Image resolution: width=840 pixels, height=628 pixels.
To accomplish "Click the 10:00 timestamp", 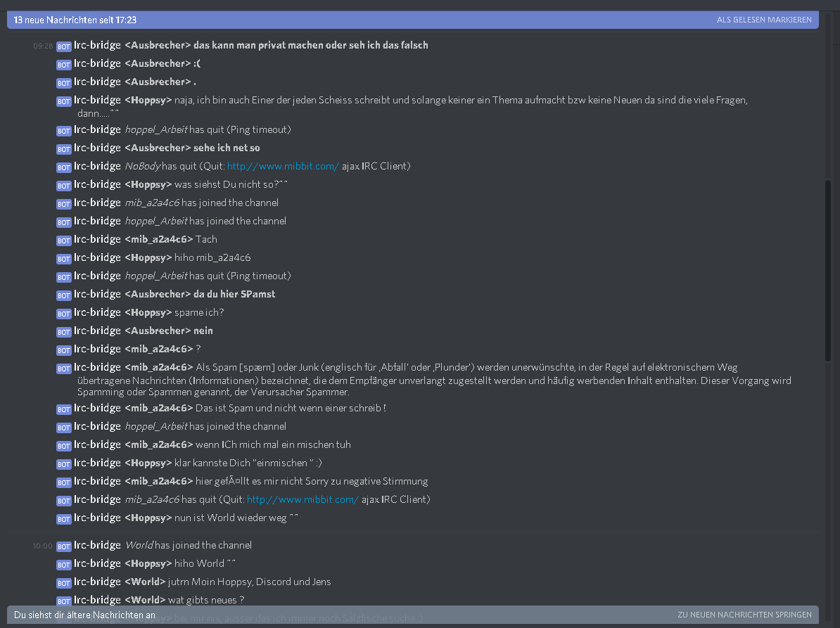I will click(x=43, y=546).
